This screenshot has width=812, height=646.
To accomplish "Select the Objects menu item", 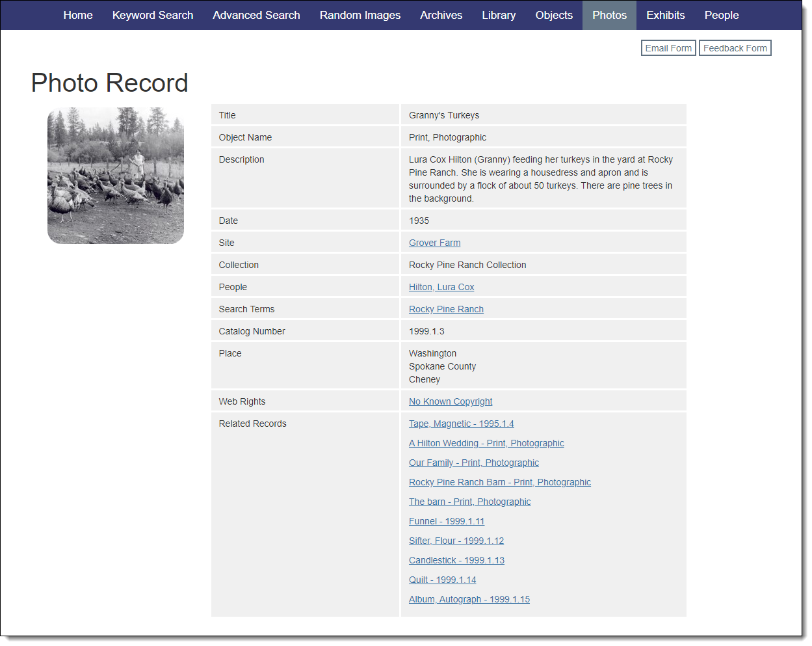I will 554,15.
